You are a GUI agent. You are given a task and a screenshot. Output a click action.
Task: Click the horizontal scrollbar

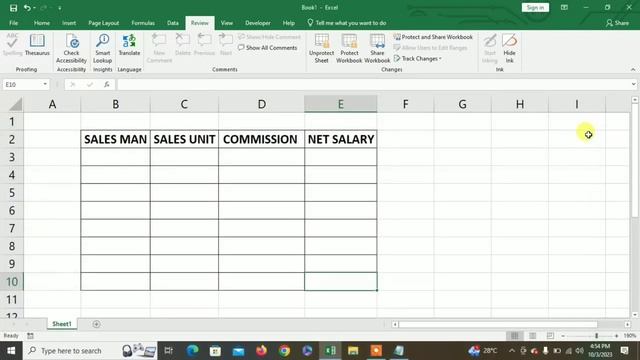coord(498,324)
